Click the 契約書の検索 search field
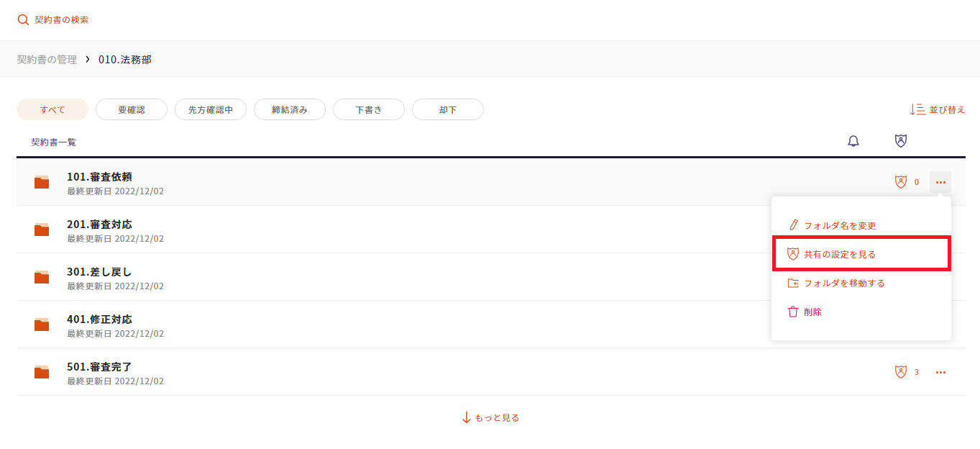Screen dimensions: 980x449 pos(62,20)
